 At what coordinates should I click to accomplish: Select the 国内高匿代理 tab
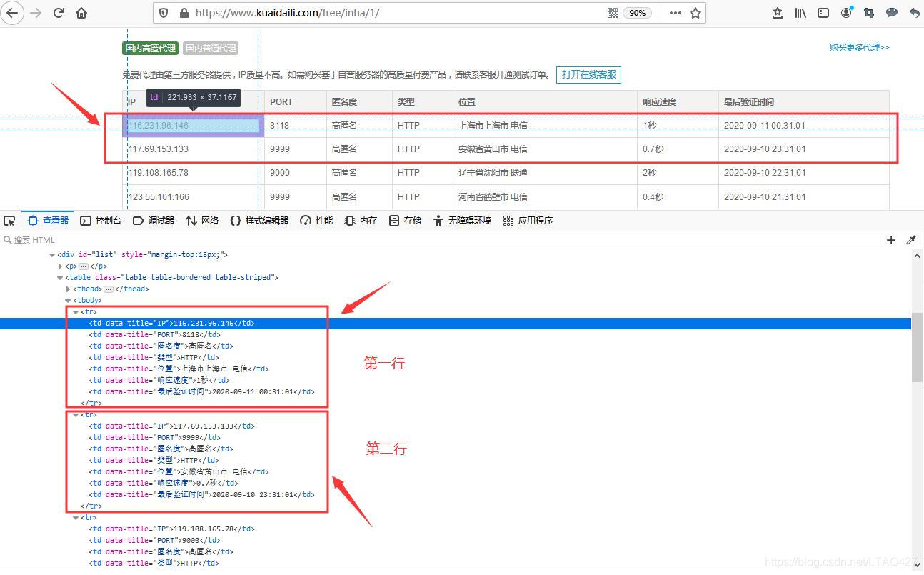tap(150, 48)
